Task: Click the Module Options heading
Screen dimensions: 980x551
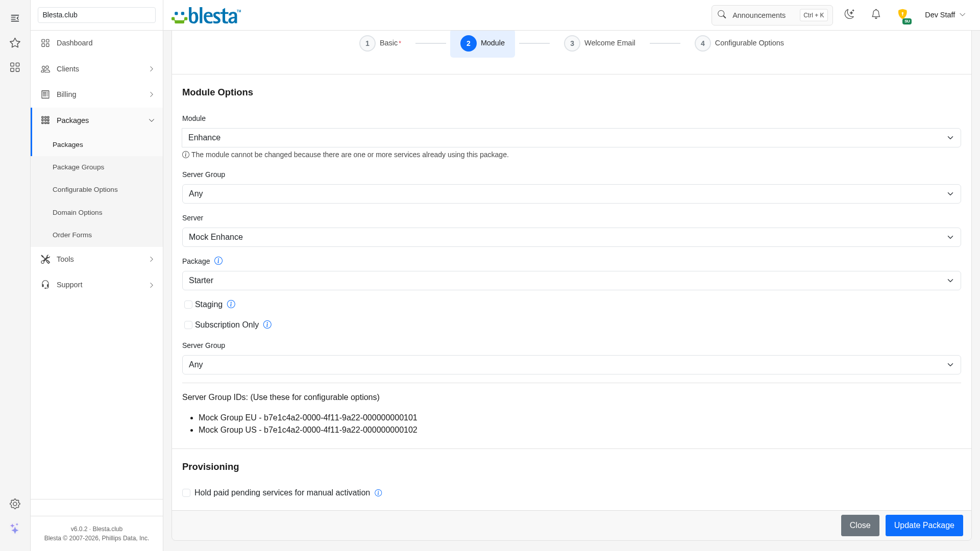Action: click(x=217, y=92)
